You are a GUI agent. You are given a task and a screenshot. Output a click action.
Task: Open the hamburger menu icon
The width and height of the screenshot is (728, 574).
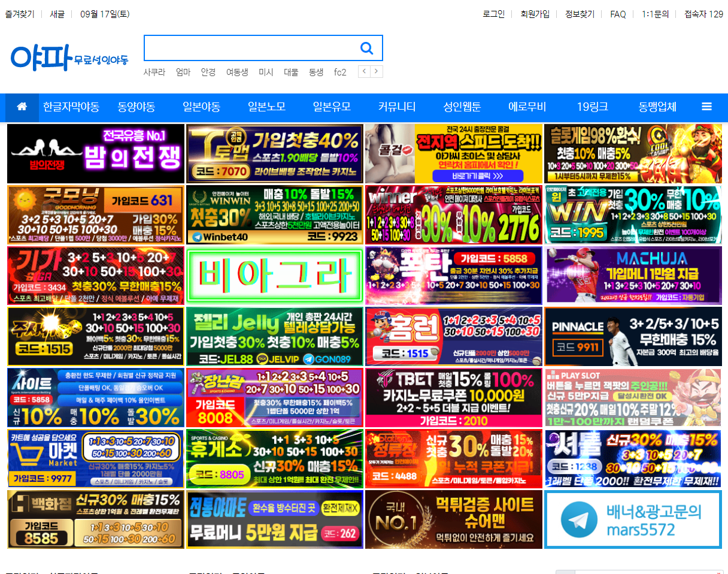tap(706, 107)
